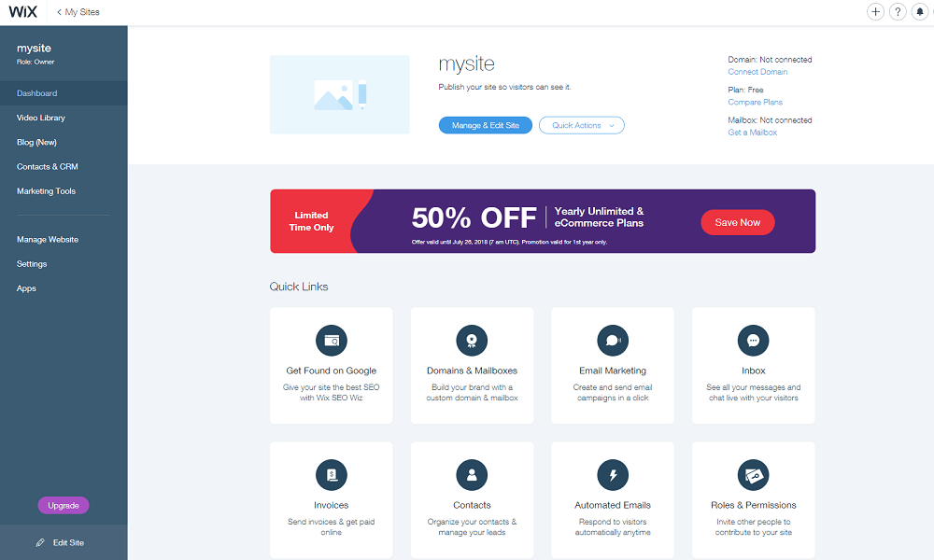Click the Roles & Permissions key icon
The height and width of the screenshot is (560, 934).
coord(753,475)
